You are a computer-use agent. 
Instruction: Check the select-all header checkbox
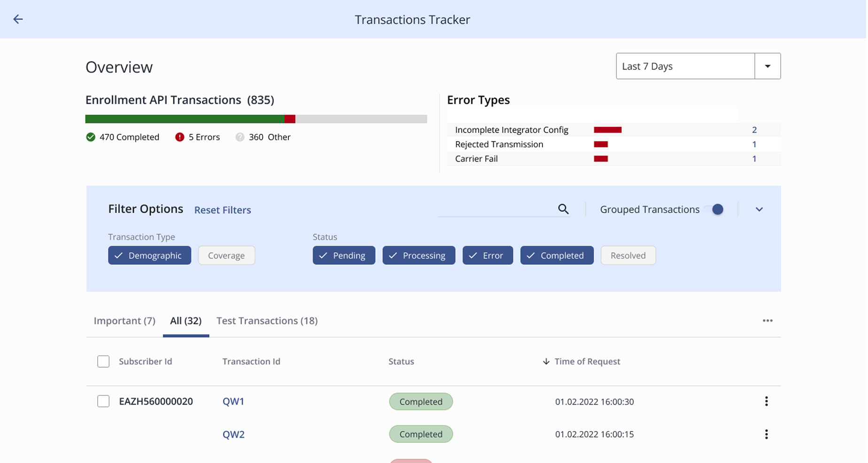pyautogui.click(x=103, y=362)
